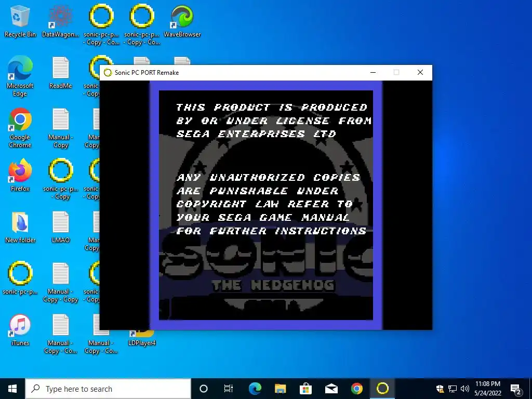Image resolution: width=532 pixels, height=399 pixels.
Task: Select the Manual - Copy text file
Action: [x=60, y=128]
